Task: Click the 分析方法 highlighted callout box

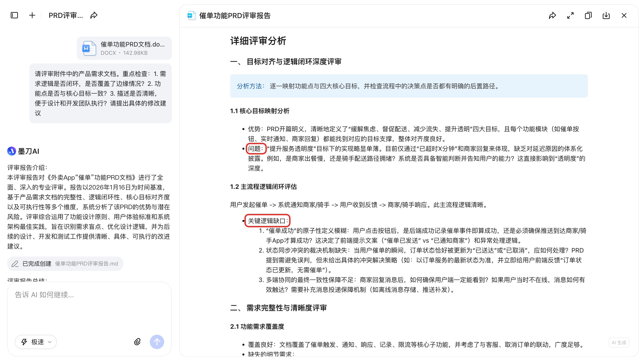Action: pos(409,86)
